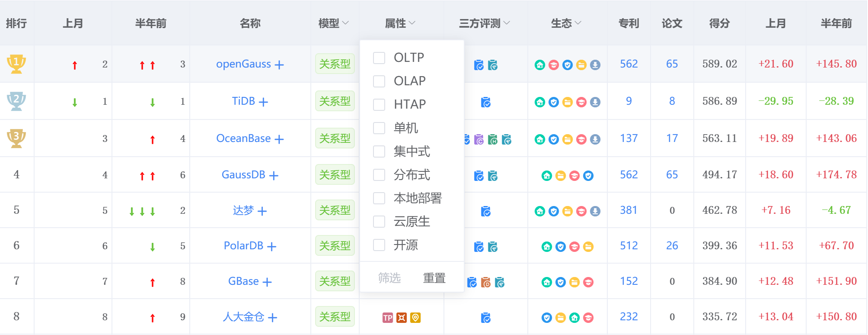Click the 筛选 filter button
The height and width of the screenshot is (335, 868).
pyautogui.click(x=389, y=278)
